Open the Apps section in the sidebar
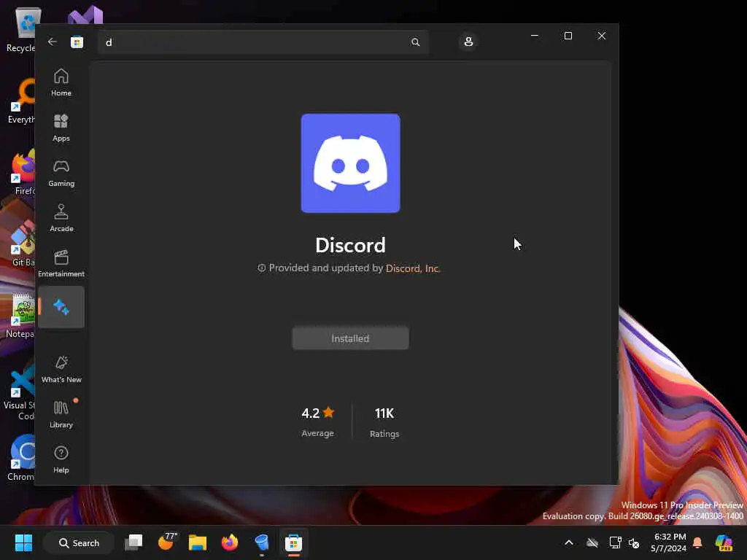This screenshot has height=560, width=747. pos(61,128)
